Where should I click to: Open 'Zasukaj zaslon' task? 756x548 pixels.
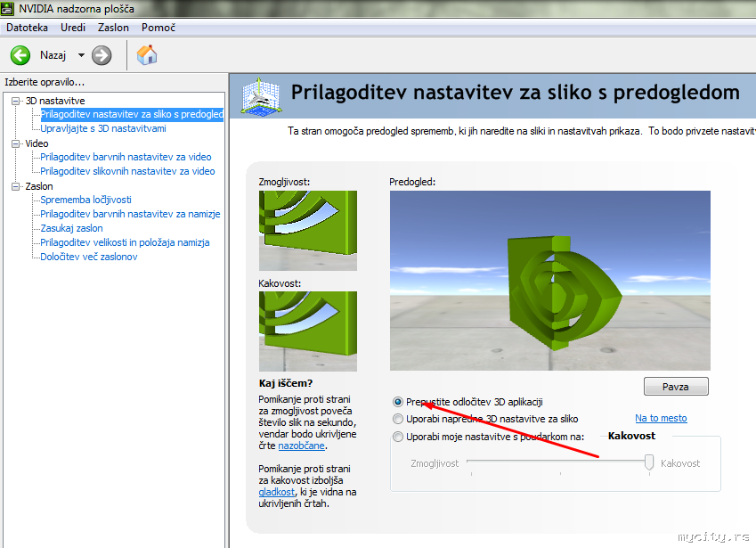[x=71, y=228]
